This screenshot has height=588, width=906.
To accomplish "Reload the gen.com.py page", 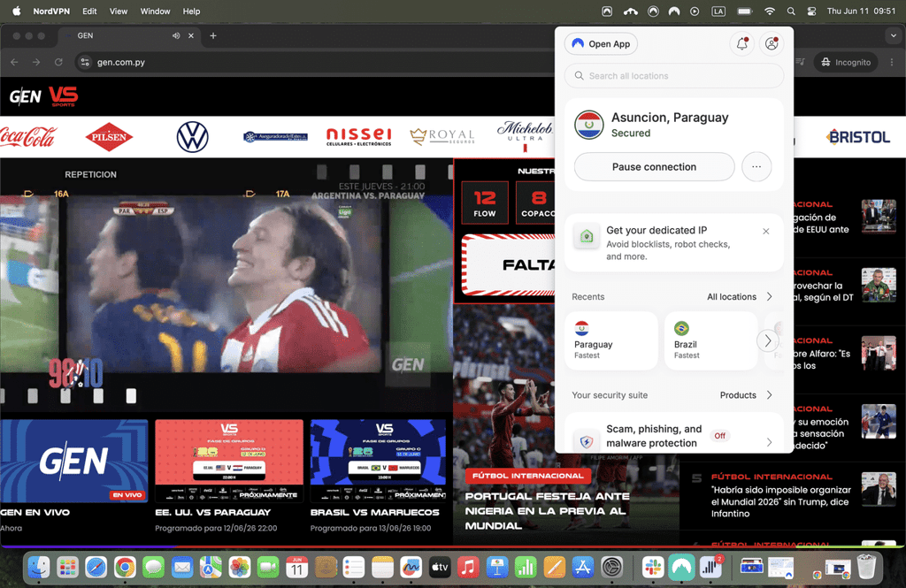I will [58, 62].
